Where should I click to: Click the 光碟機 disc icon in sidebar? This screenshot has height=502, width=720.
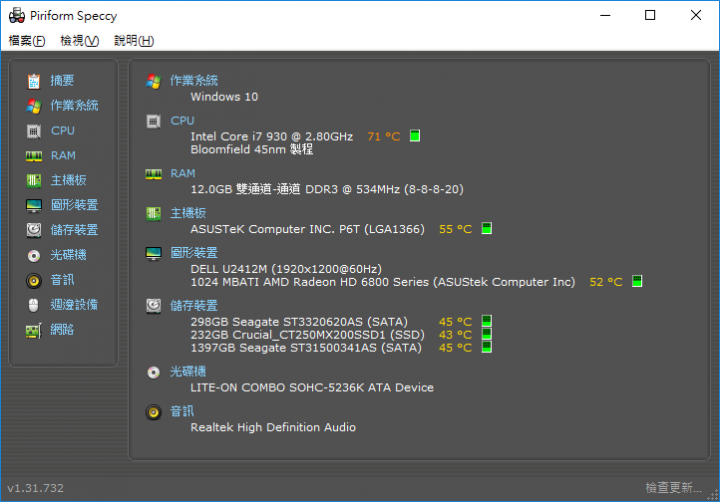[x=34, y=255]
